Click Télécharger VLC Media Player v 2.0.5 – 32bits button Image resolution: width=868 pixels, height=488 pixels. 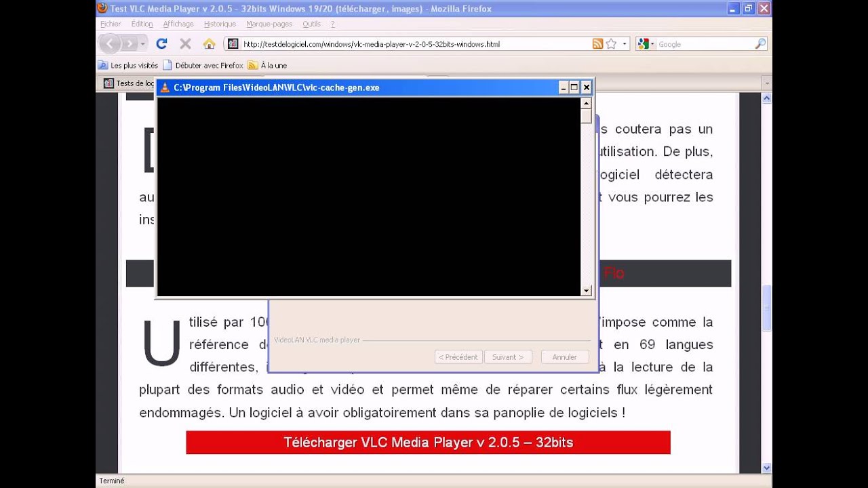point(428,443)
